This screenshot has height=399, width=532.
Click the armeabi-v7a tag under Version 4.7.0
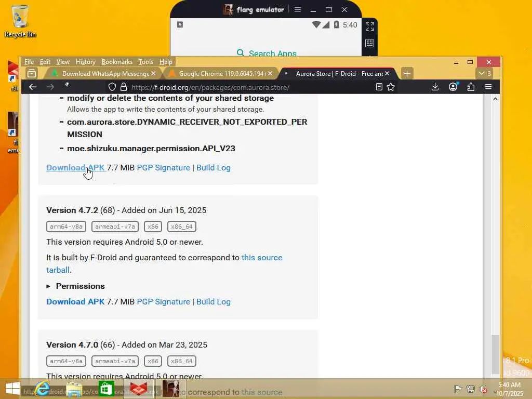coord(115,361)
